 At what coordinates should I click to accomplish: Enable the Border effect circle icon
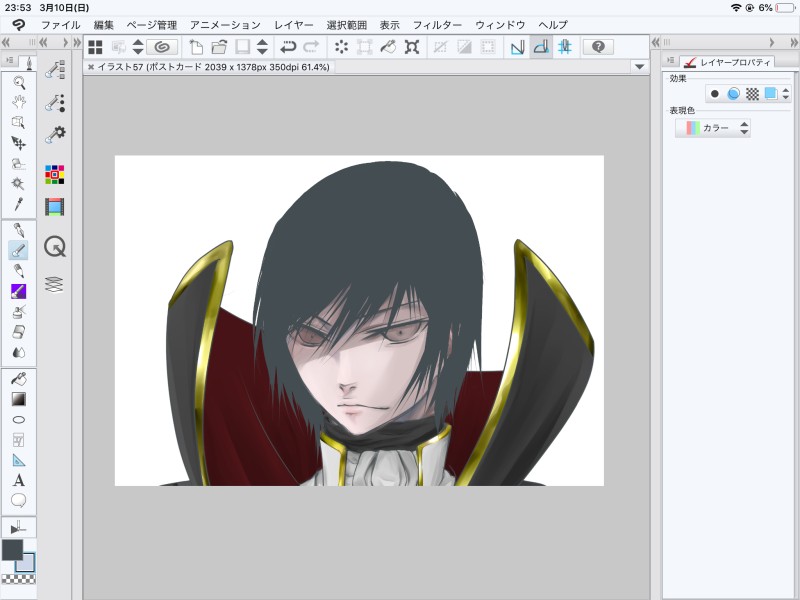coord(715,94)
